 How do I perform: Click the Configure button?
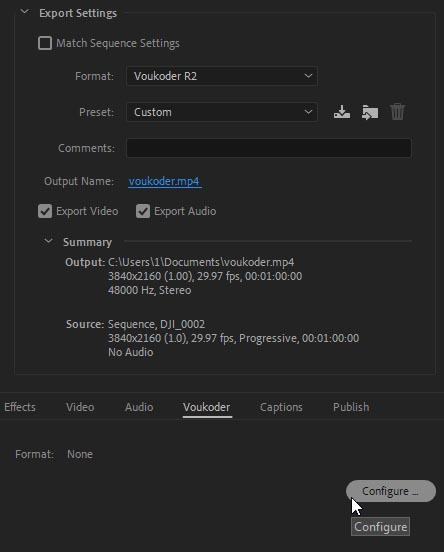coord(391,491)
